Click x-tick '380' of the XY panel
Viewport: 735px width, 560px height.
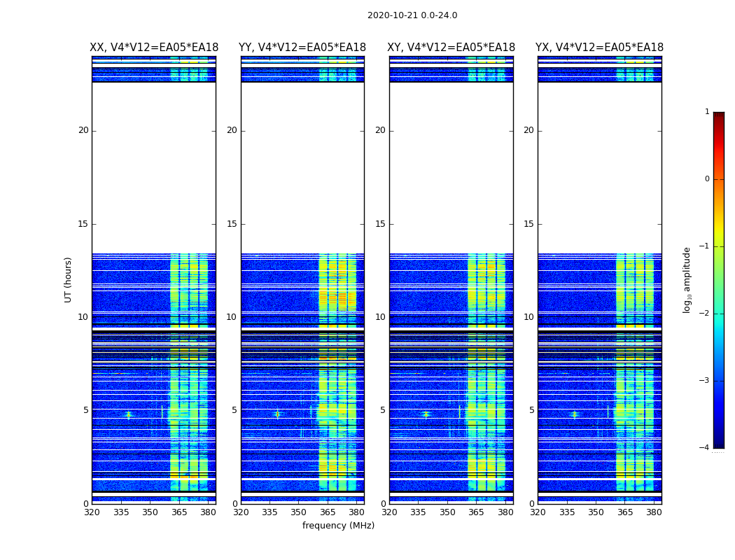click(505, 512)
